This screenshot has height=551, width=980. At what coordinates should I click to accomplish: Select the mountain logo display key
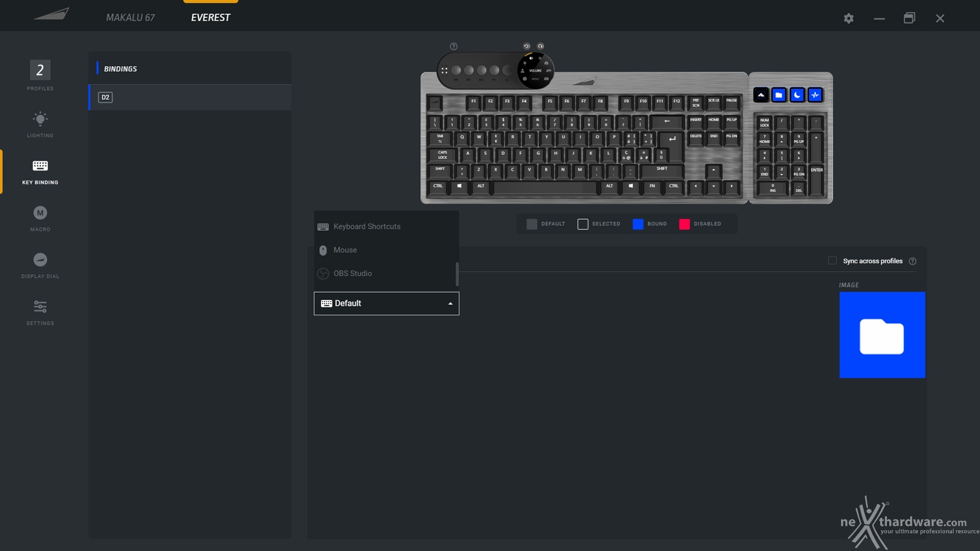tap(761, 95)
